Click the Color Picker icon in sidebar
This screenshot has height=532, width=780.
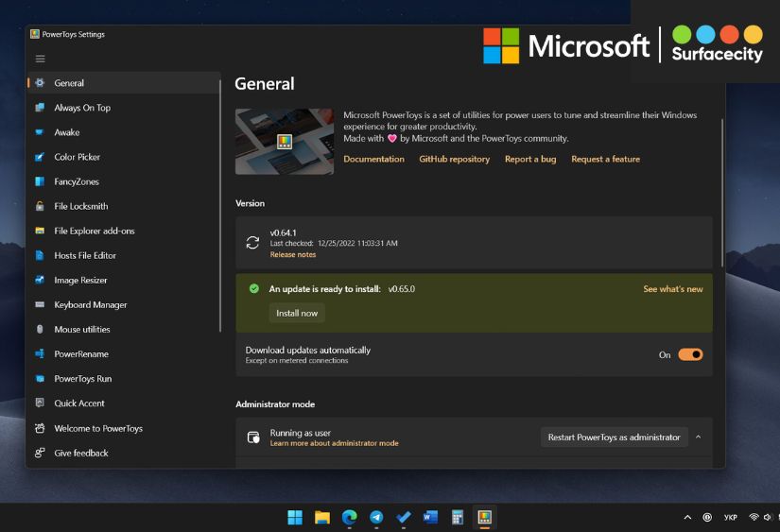point(40,157)
